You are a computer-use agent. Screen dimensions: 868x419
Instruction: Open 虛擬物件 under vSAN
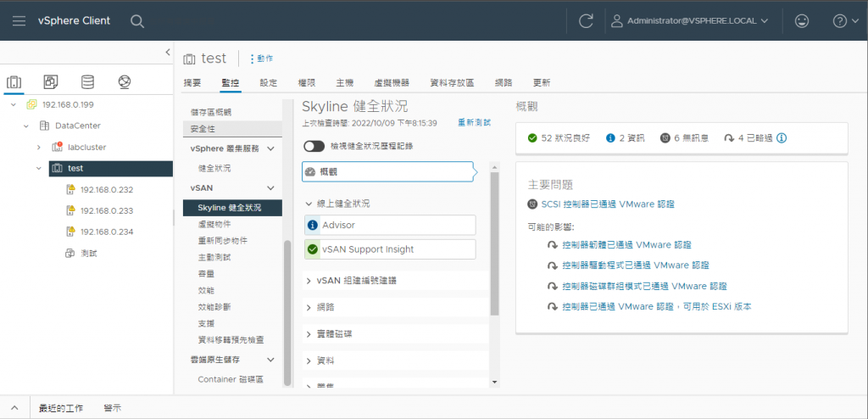tap(214, 225)
